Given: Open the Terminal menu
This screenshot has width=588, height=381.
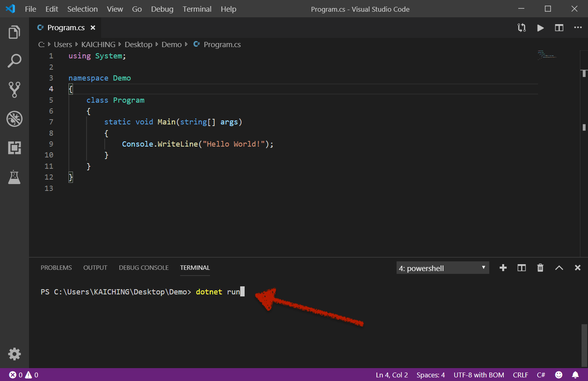Looking at the screenshot, I should 197,9.
